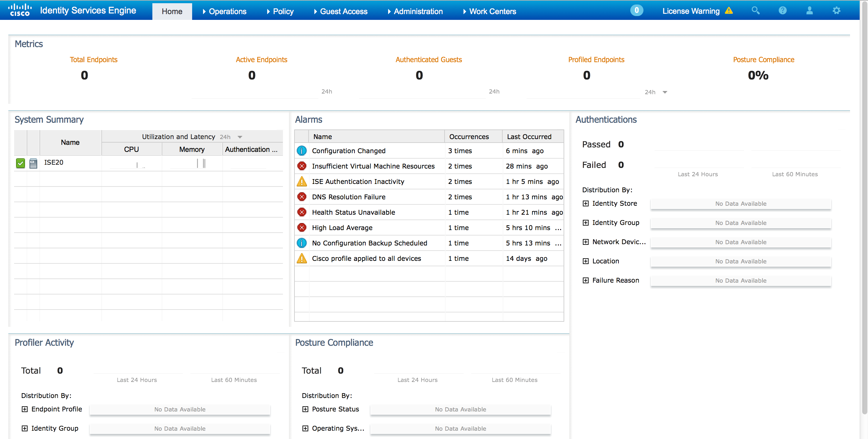Open the Profiled Endpoints 24h dropdown
The width and height of the screenshot is (868, 439).
click(665, 92)
